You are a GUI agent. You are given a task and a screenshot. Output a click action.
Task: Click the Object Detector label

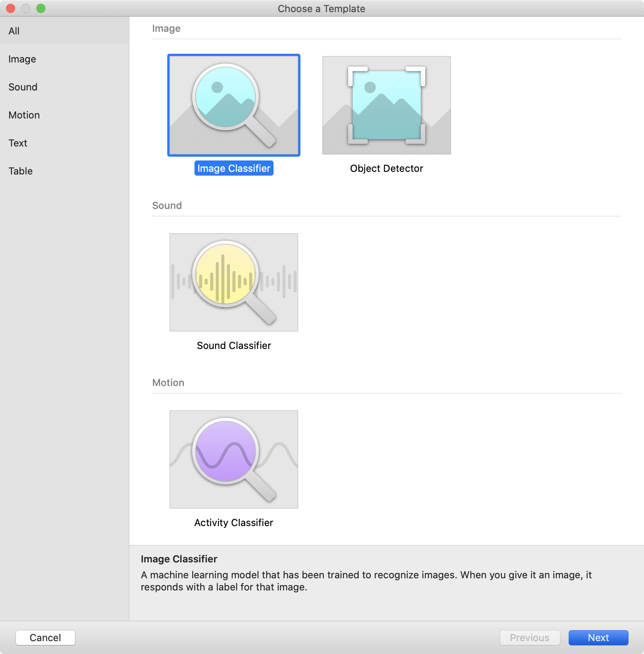[x=387, y=168]
